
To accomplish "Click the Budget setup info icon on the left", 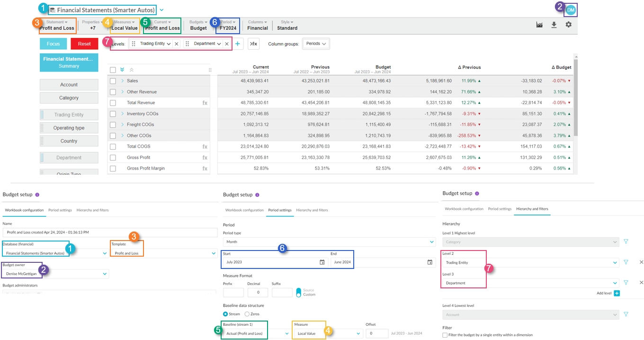I will [37, 195].
